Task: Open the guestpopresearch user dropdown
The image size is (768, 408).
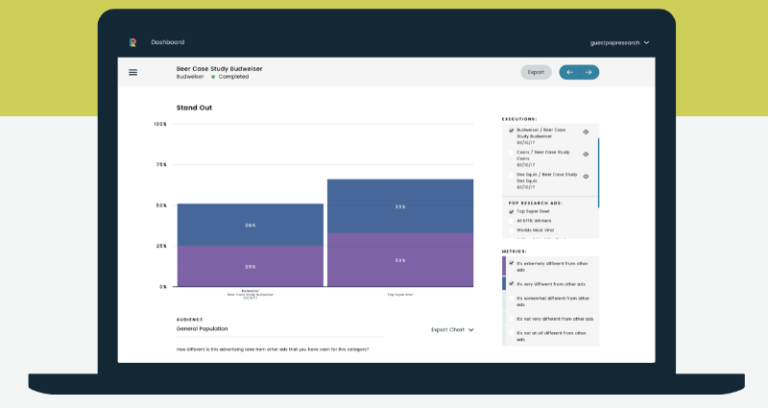Action: click(x=619, y=42)
